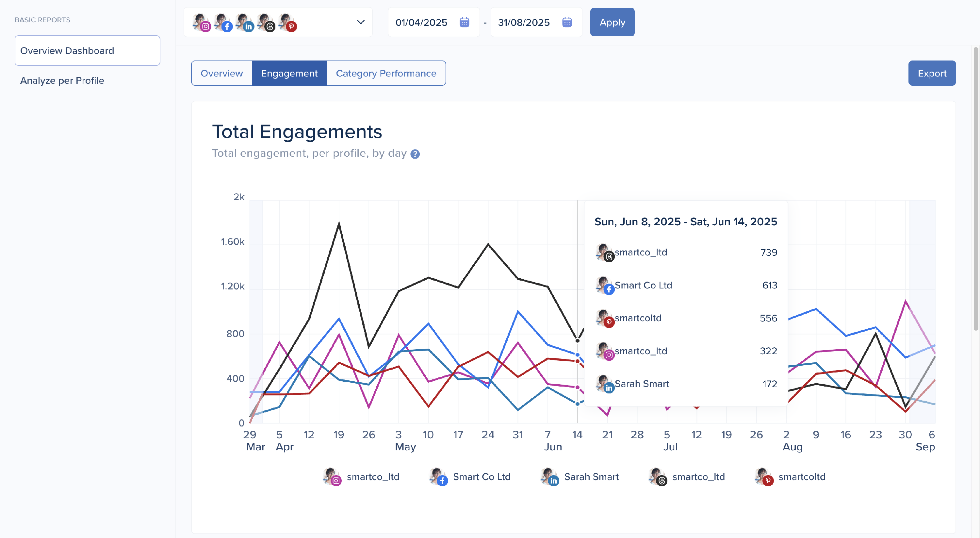Open the start date calendar icon

click(464, 22)
